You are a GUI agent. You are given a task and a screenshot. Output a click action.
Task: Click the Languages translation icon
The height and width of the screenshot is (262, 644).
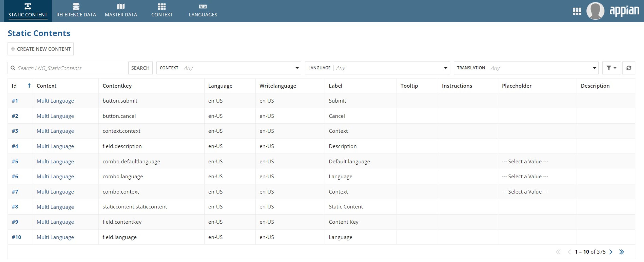pyautogui.click(x=203, y=7)
